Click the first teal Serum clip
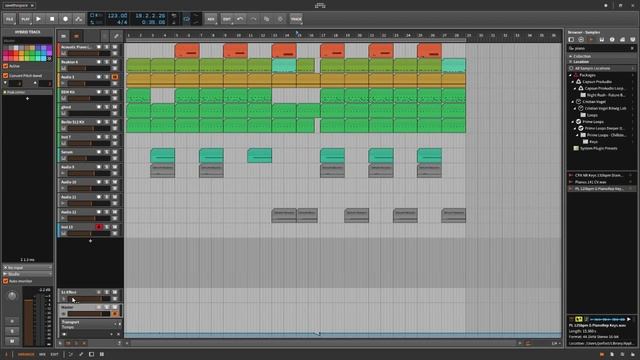Screen dimensions: 640x360 pyautogui.click(x=162, y=156)
